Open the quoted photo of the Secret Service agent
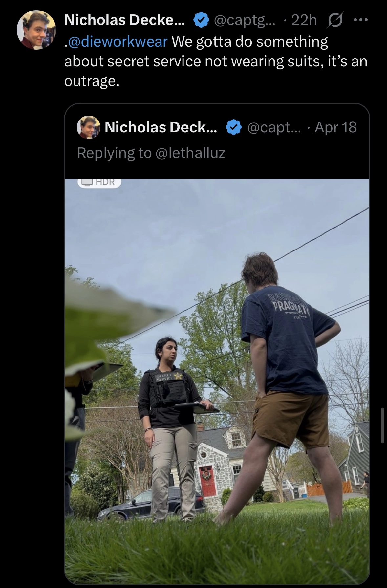 [x=217, y=381]
